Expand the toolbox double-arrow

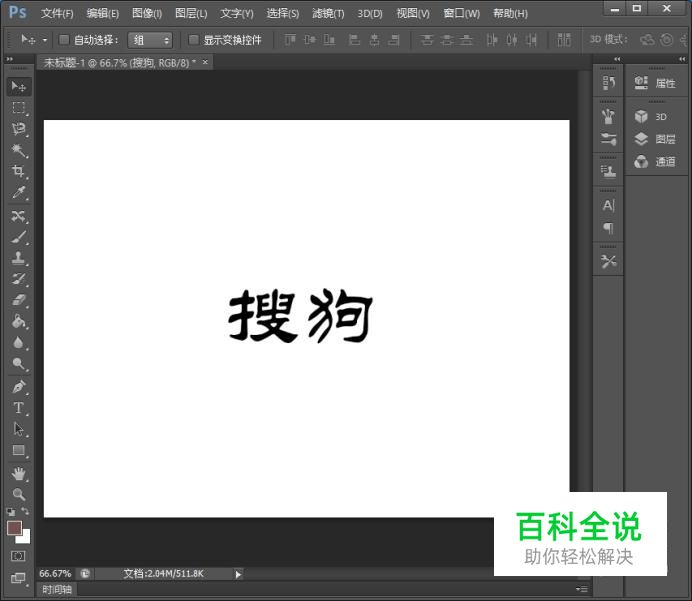[x=10, y=59]
